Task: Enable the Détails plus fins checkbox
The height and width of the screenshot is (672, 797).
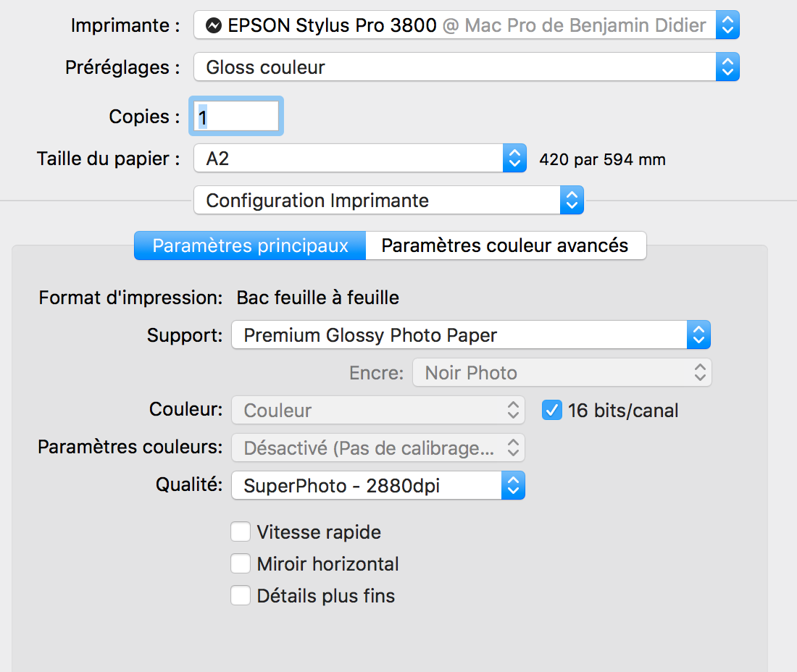Action: [x=241, y=596]
